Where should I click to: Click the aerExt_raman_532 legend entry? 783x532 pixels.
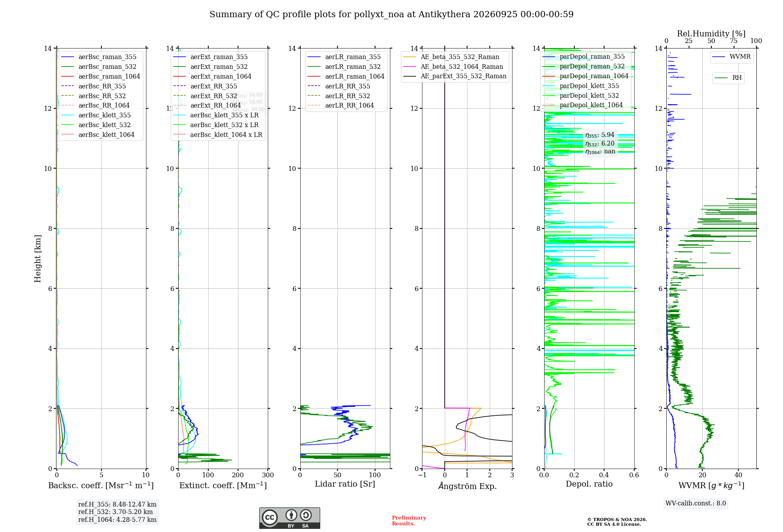[210, 67]
